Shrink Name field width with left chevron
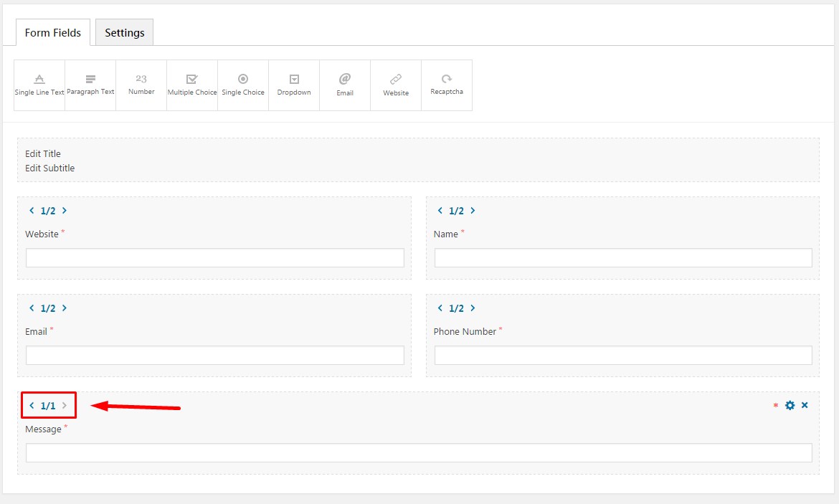839x504 pixels. [x=440, y=211]
